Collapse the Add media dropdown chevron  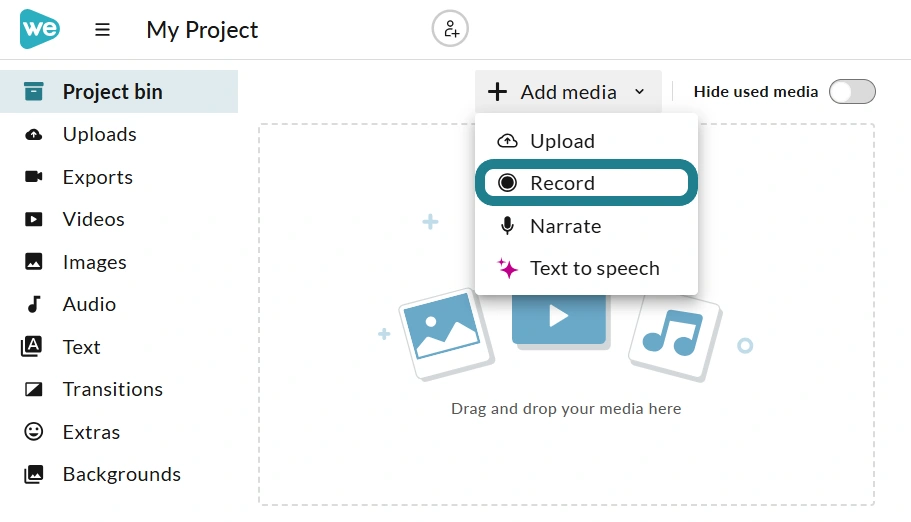[640, 92]
